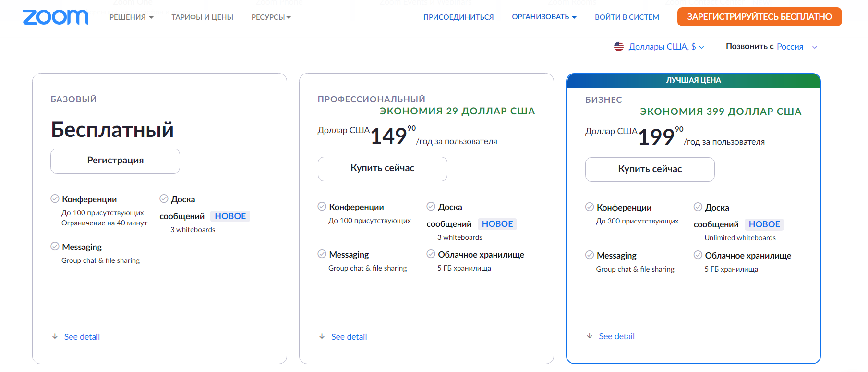Click the check icon beside Облачное хранилище in Профессиональный plan
868x372 pixels.
click(x=431, y=254)
